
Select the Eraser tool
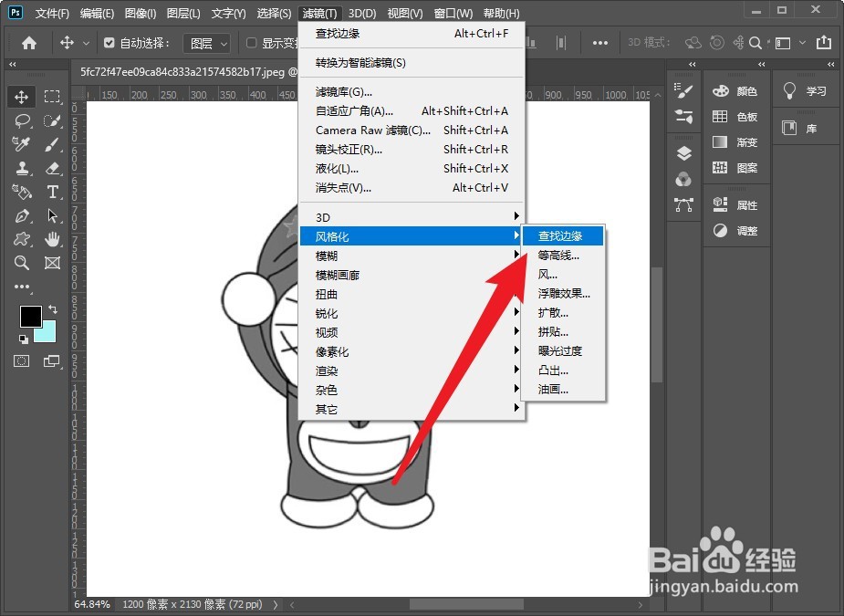(52, 168)
